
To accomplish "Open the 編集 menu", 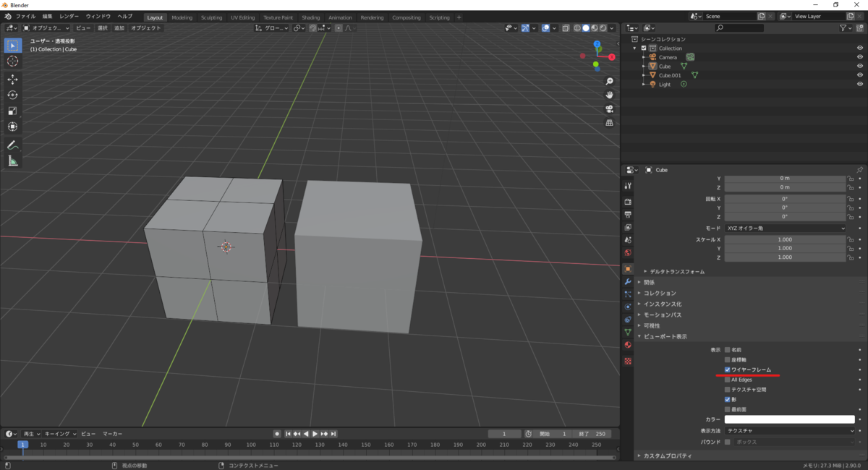I will [47, 17].
